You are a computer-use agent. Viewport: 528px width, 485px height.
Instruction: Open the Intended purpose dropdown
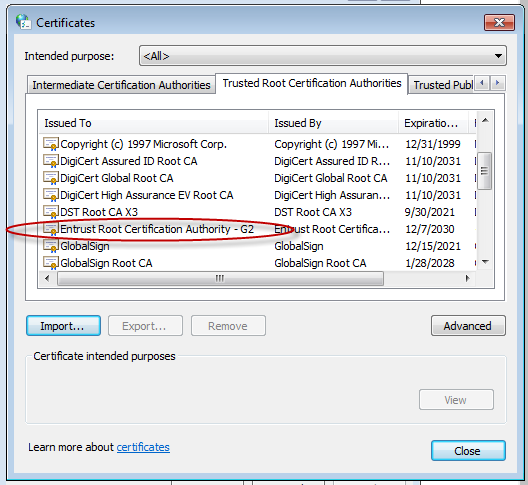pos(323,56)
